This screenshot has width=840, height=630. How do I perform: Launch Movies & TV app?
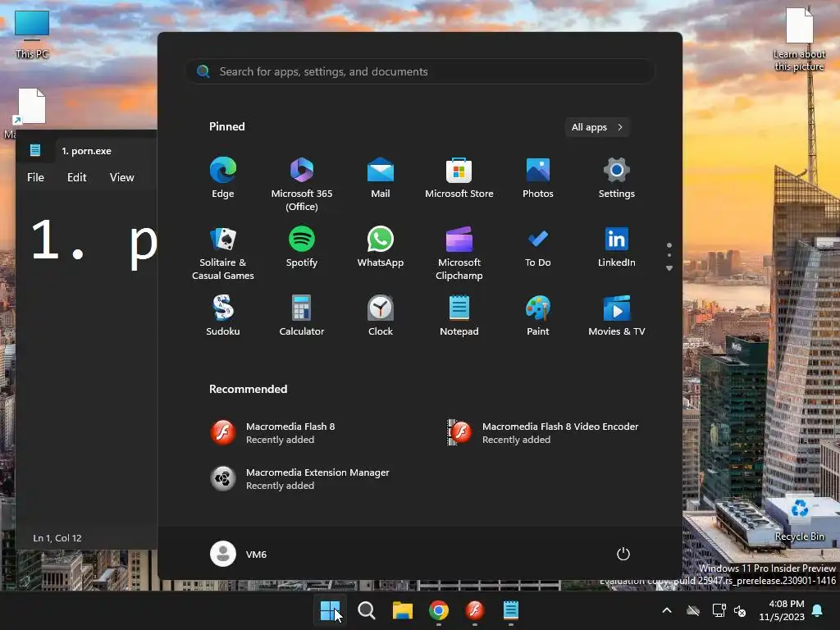click(x=617, y=316)
